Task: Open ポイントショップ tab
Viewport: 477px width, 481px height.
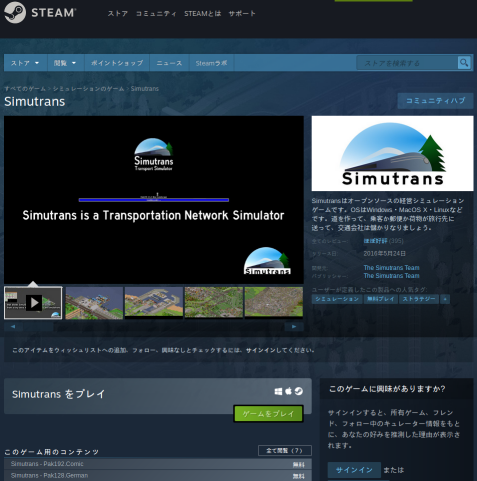Action: [117, 63]
